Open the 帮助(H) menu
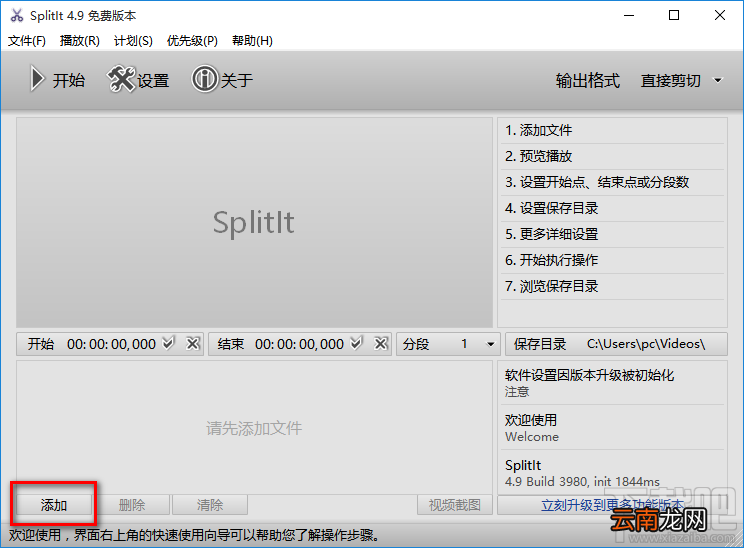This screenshot has width=744, height=548. point(252,41)
